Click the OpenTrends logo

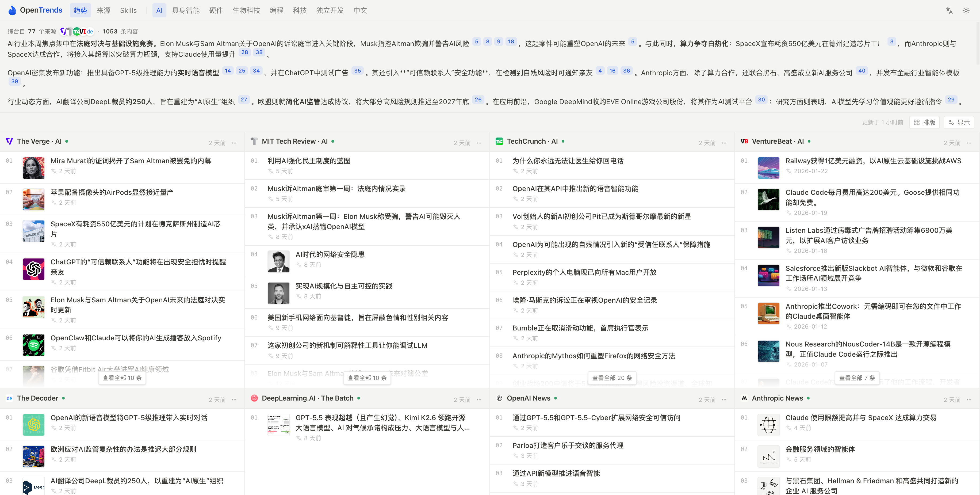tap(35, 10)
